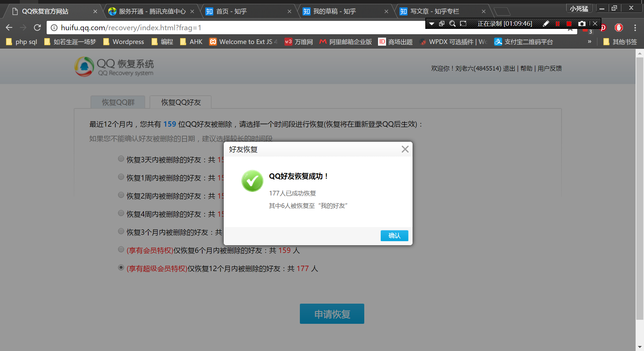
Task: Click the 小死猛 profile button
Action: pyautogui.click(x=579, y=8)
